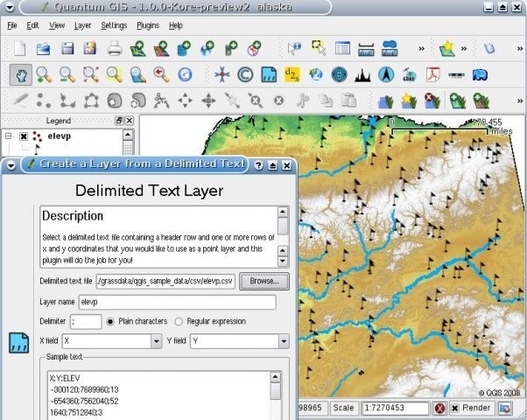Select the Plain characters radio button
The width and height of the screenshot is (527, 420).
click(x=110, y=321)
